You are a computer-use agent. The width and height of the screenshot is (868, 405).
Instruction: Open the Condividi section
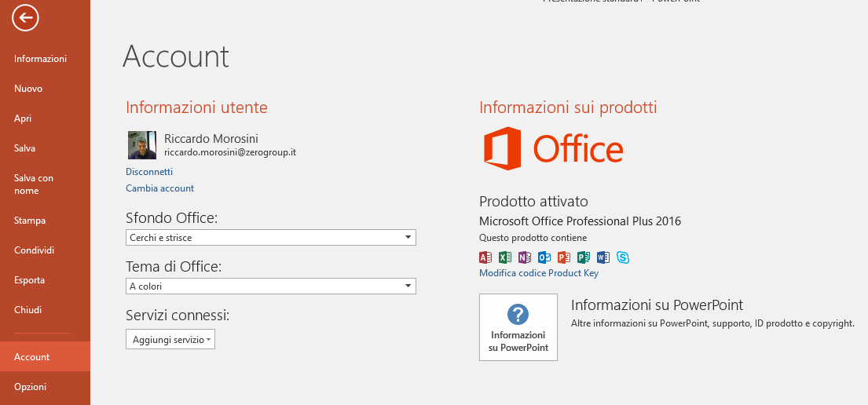point(35,250)
